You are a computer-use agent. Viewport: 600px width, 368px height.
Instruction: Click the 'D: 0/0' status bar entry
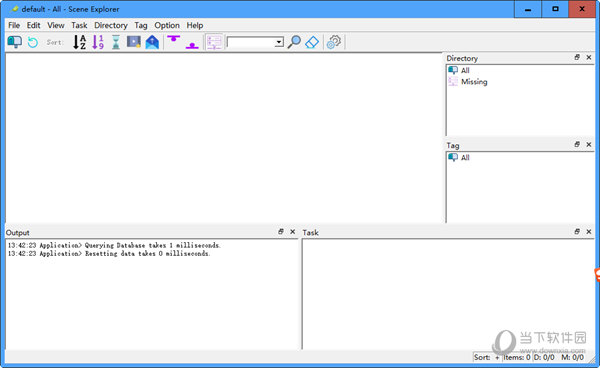click(x=544, y=357)
